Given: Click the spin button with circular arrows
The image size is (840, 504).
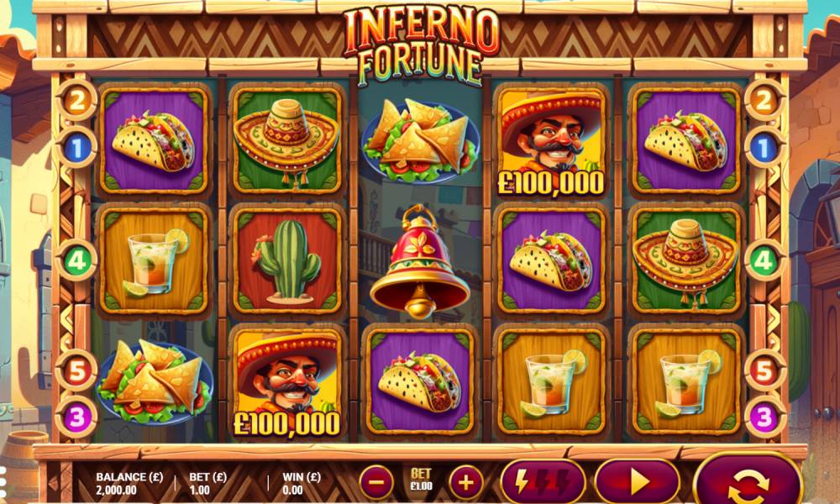Looking at the screenshot, I should click(748, 480).
